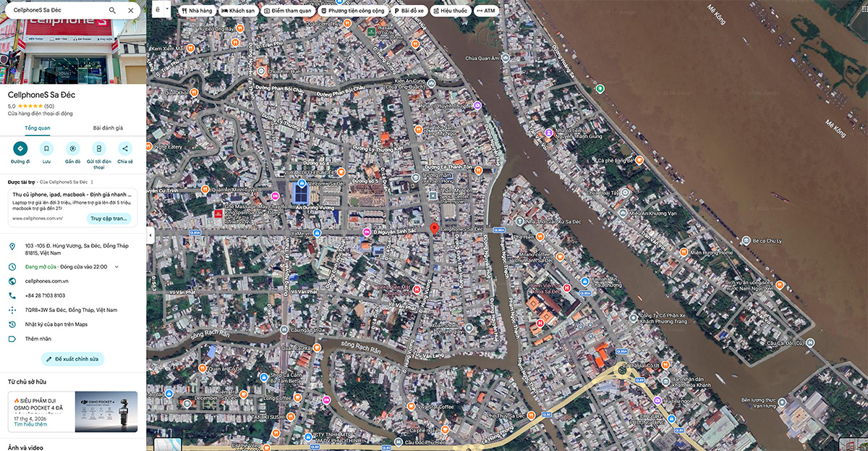Image resolution: width=868 pixels, height=451 pixels.
Task: Filter map by Nhà hàng
Action: [x=196, y=11]
